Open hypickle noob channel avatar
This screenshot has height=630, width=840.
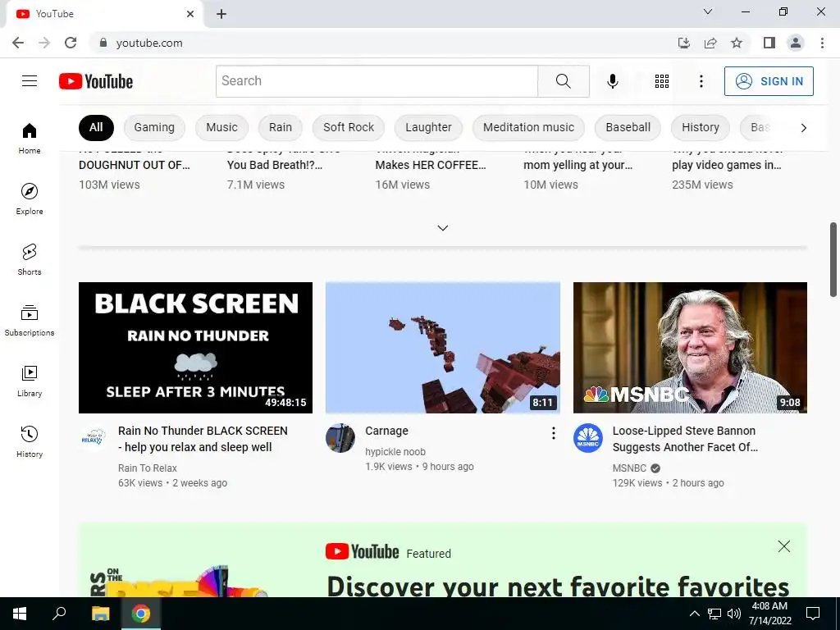coord(340,438)
